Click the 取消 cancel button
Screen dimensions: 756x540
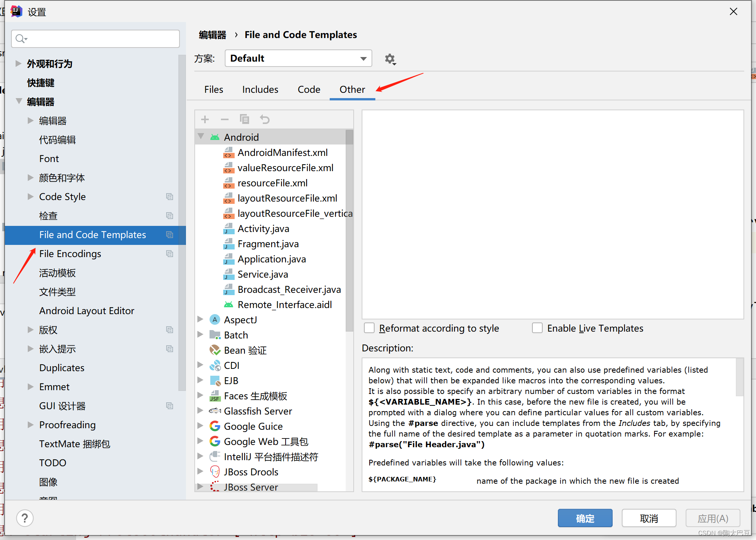click(649, 518)
